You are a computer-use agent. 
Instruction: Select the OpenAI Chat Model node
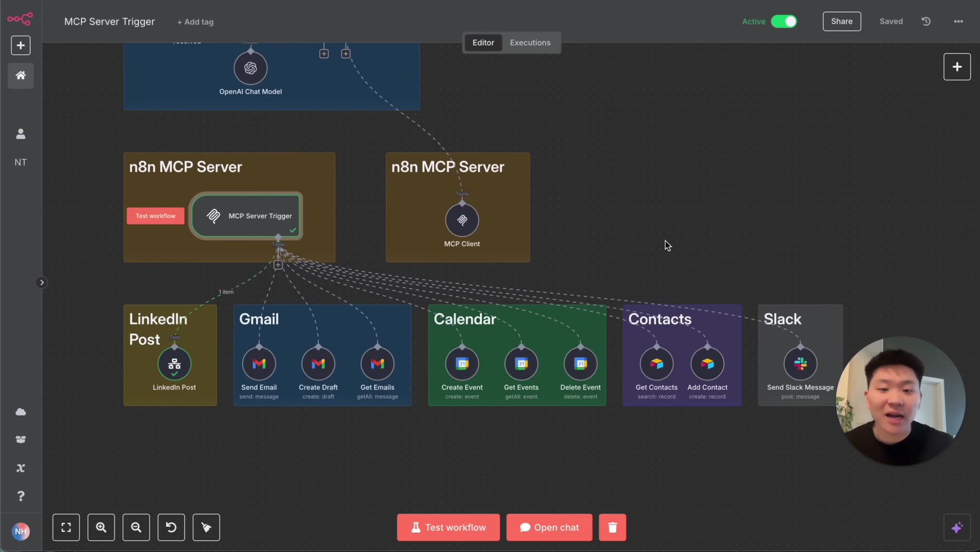(x=251, y=68)
